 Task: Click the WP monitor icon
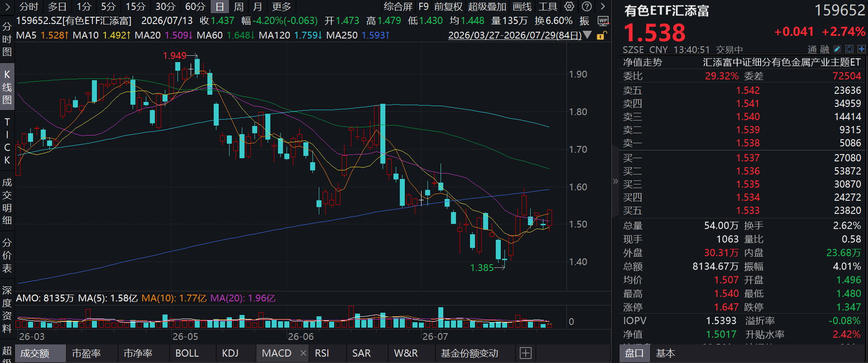point(603,21)
